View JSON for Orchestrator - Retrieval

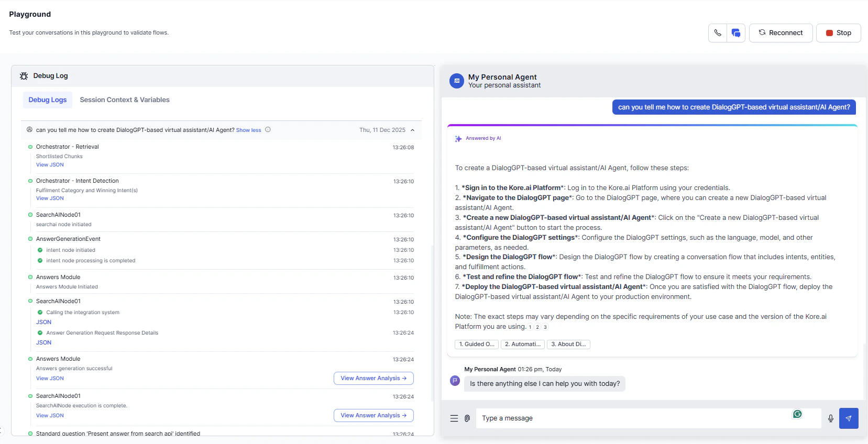click(x=50, y=164)
